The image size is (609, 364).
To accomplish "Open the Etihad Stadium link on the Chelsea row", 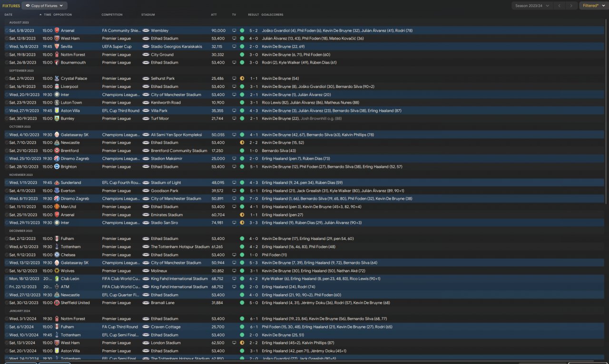I will [165, 255].
